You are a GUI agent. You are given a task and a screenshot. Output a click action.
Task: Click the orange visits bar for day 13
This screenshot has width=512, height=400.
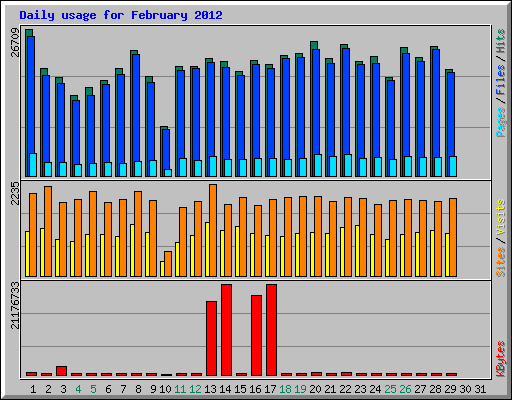(x=213, y=230)
